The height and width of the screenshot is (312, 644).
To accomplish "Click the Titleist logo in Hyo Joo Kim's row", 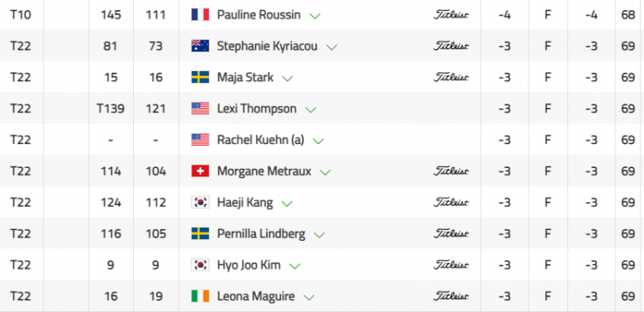I will pyautogui.click(x=451, y=265).
